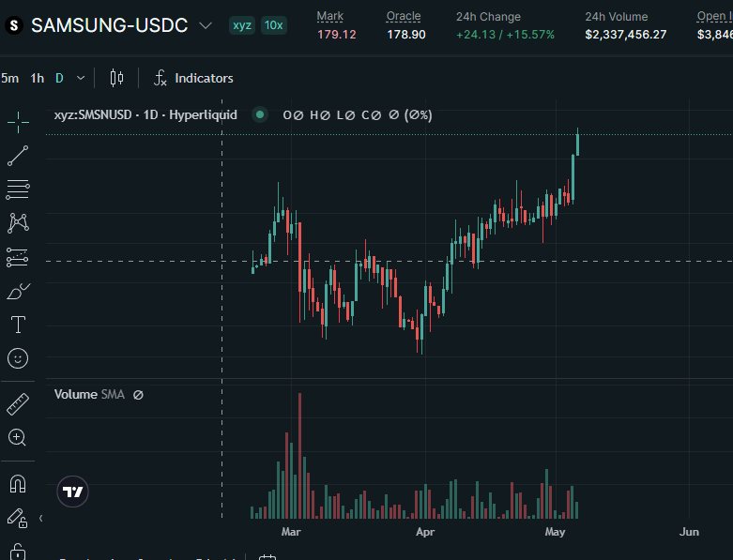Image resolution: width=733 pixels, height=560 pixels.
Task: Open the long position forecasting tool
Action: pos(18,257)
